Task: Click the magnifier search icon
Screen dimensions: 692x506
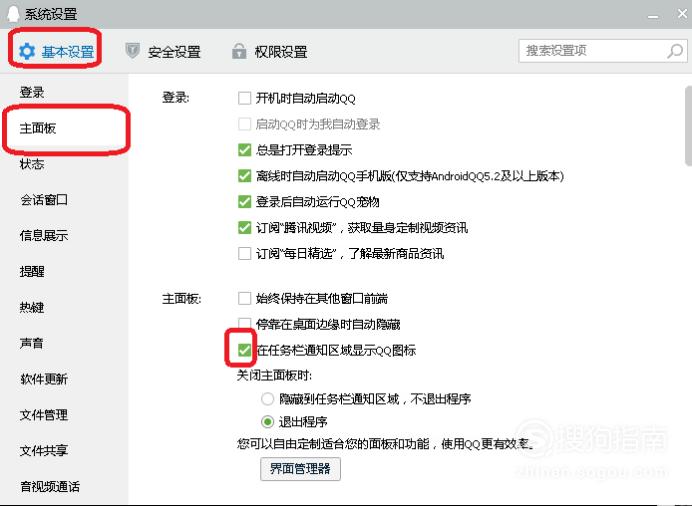Action: [x=675, y=51]
